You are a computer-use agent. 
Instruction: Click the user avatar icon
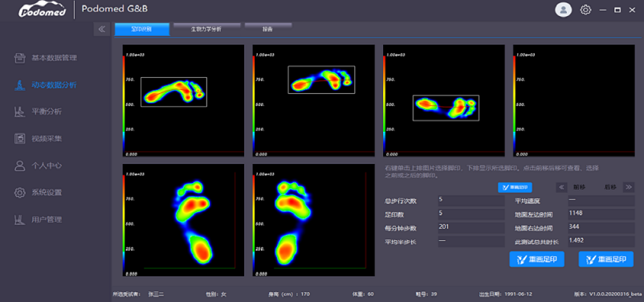(x=563, y=10)
